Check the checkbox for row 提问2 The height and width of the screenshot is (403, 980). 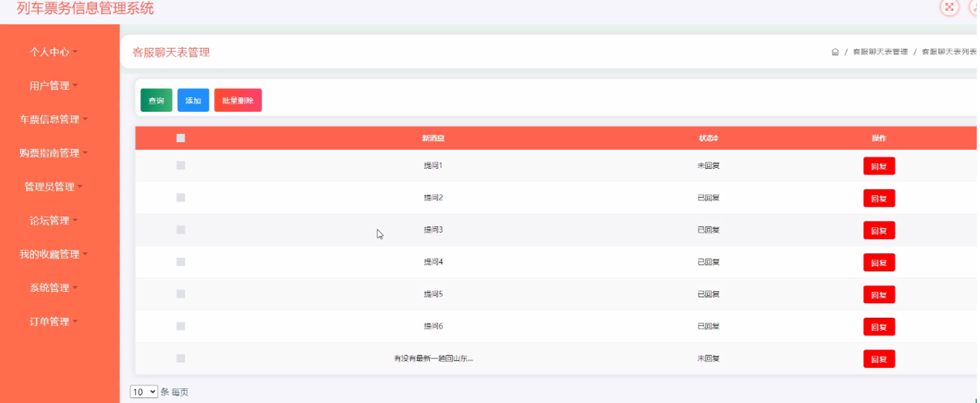181,198
